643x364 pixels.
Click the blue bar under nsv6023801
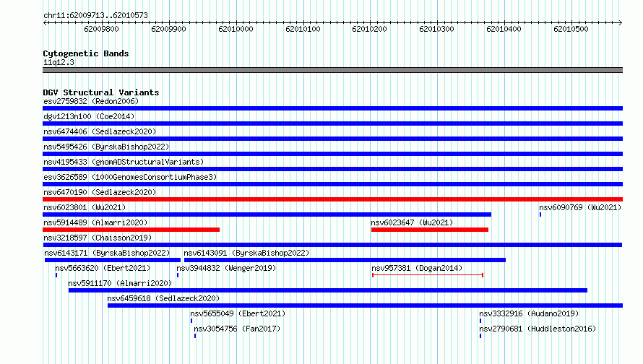[267, 214]
